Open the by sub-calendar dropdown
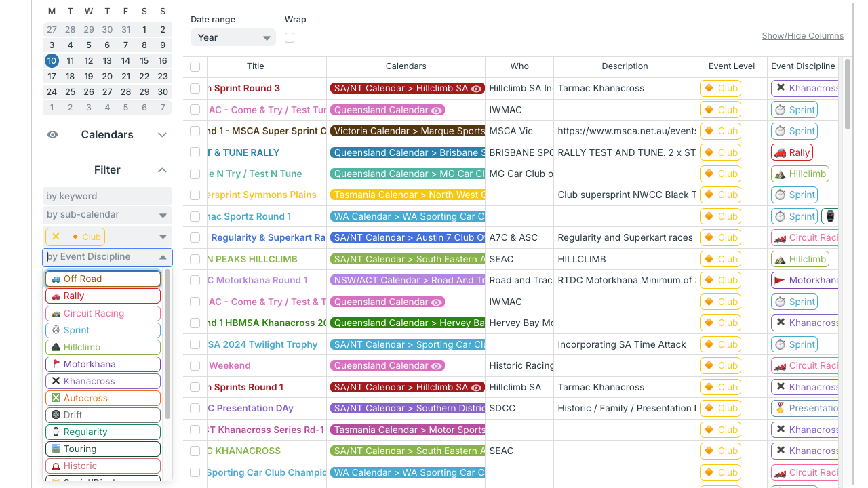868x488 pixels. click(x=107, y=216)
